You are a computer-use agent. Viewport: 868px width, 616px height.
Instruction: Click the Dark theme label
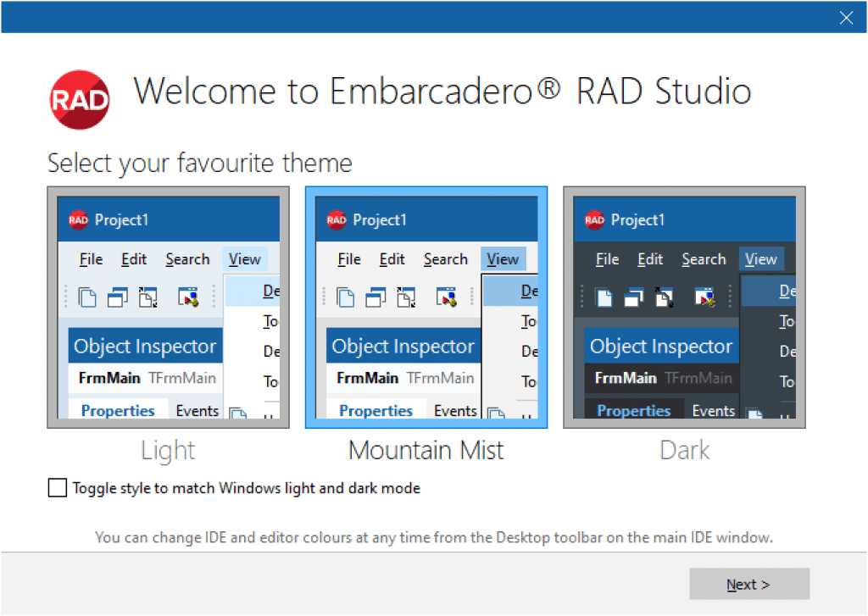point(684,450)
